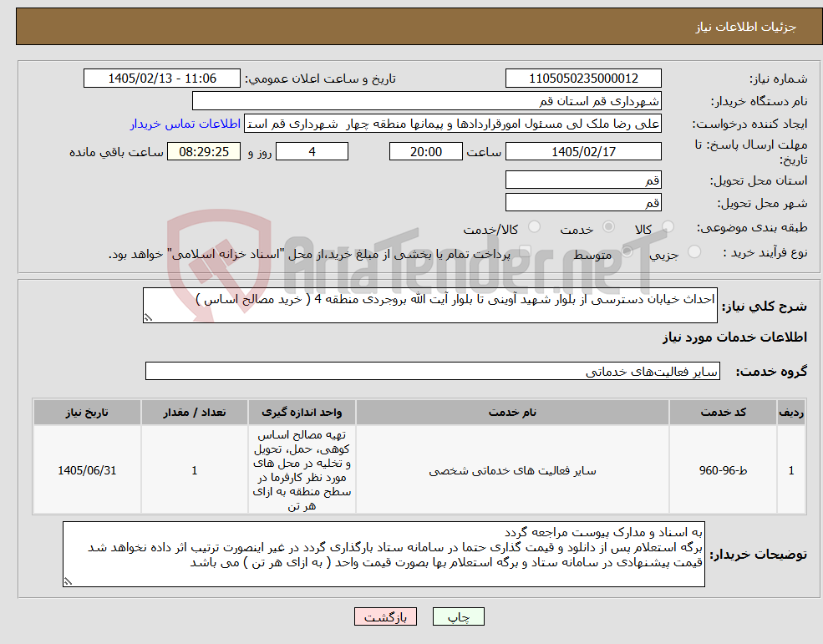This screenshot has width=823, height=644.
Task: Click the کد خدمت column header
Action: (723, 412)
